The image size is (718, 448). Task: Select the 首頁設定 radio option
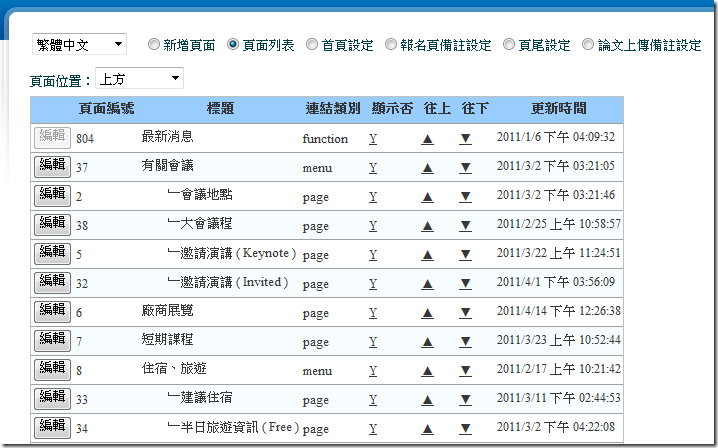[313, 45]
